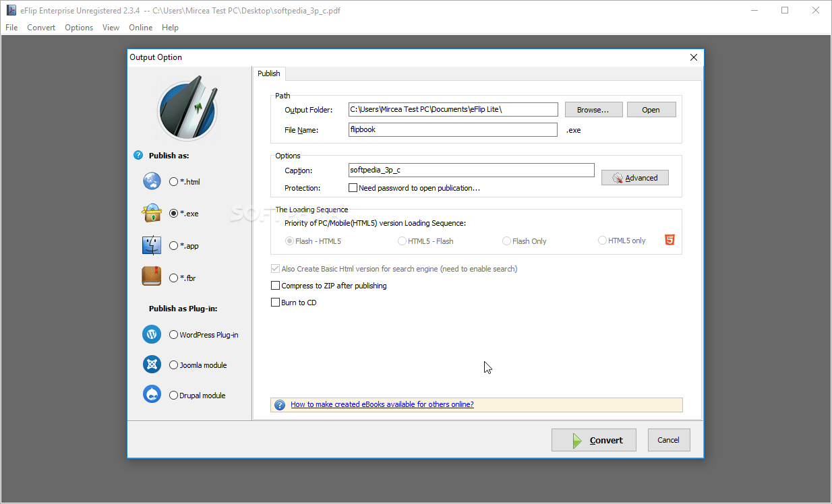Click the HTML5 badge icon
The width and height of the screenshot is (832, 504).
pos(670,240)
